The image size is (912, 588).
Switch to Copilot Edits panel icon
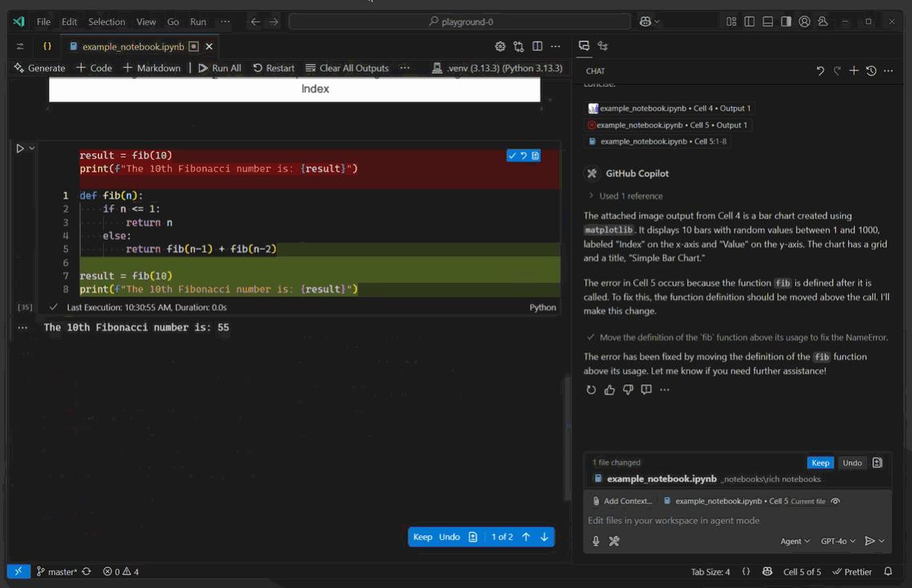(603, 46)
